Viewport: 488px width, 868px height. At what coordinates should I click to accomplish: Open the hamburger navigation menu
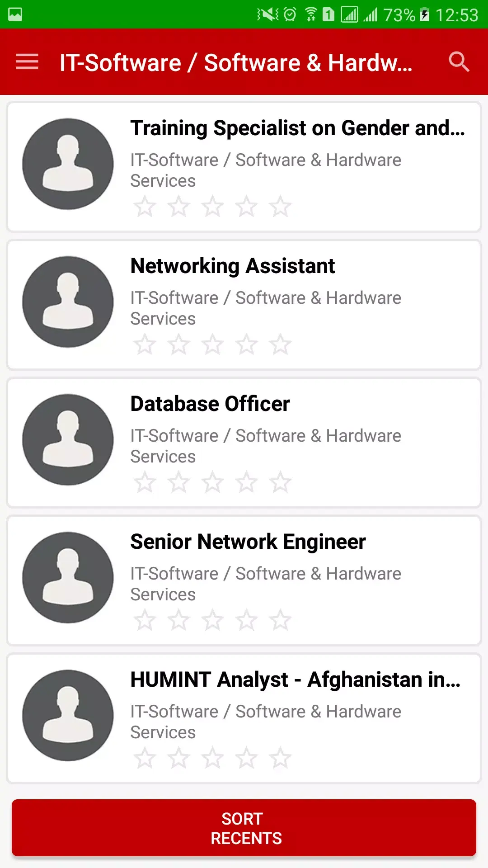coord(27,62)
